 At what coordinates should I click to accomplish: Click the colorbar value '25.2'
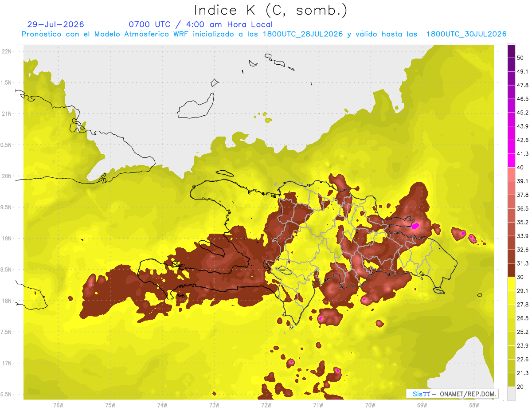[522, 332]
